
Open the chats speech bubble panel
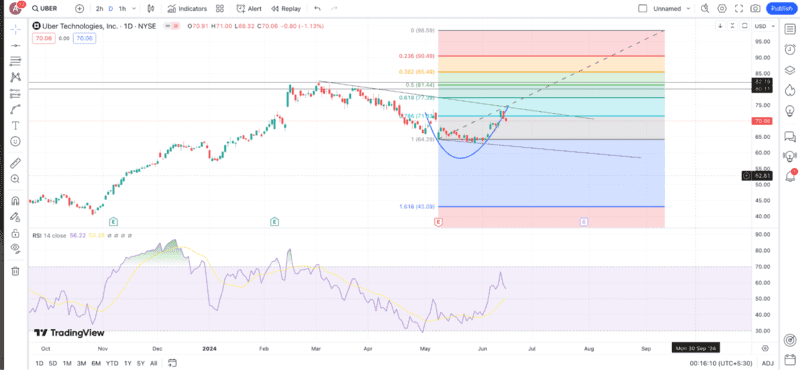pyautogui.click(x=789, y=136)
